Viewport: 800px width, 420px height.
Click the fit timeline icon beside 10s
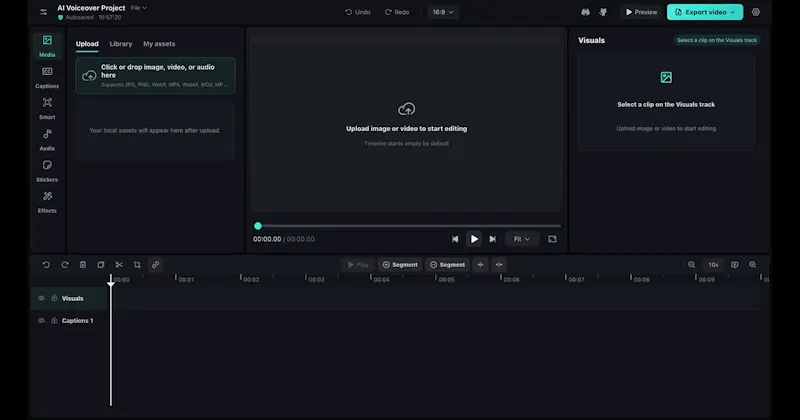tap(734, 264)
